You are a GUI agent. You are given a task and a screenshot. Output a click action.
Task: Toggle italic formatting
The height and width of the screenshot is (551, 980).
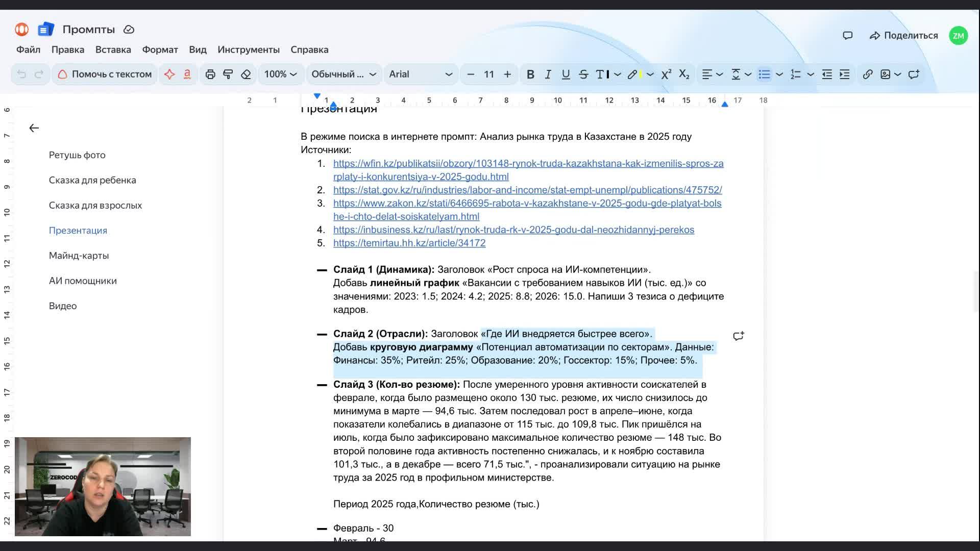click(x=548, y=74)
